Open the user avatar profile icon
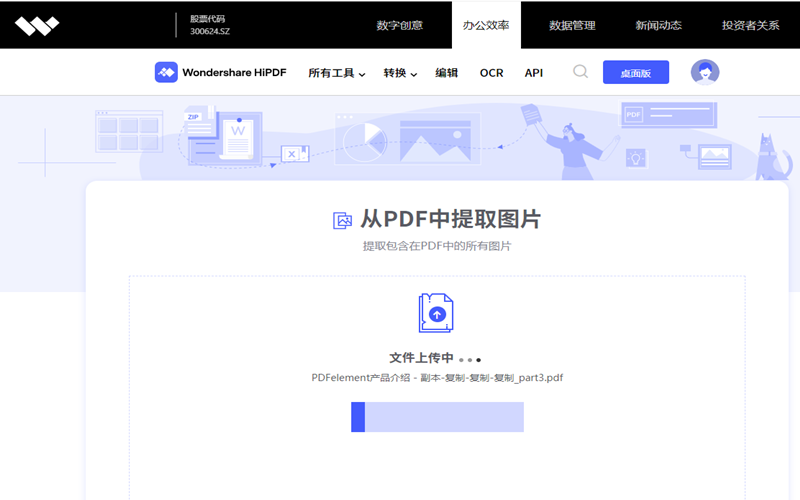Viewport: 800px width, 500px height. [705, 72]
